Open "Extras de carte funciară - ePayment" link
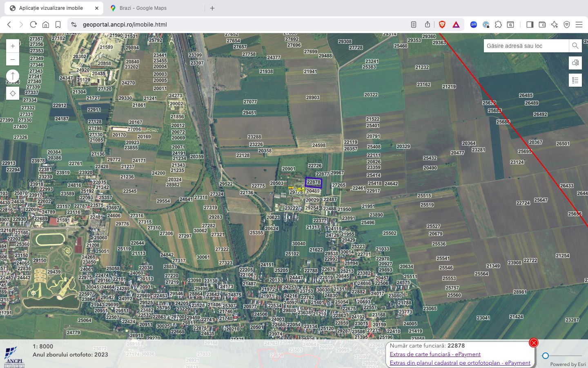 435,354
